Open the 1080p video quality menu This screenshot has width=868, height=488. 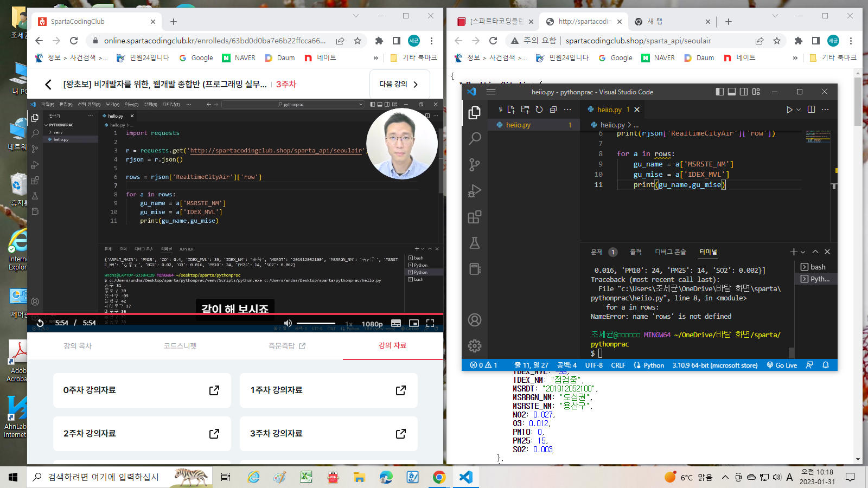pyautogui.click(x=372, y=324)
